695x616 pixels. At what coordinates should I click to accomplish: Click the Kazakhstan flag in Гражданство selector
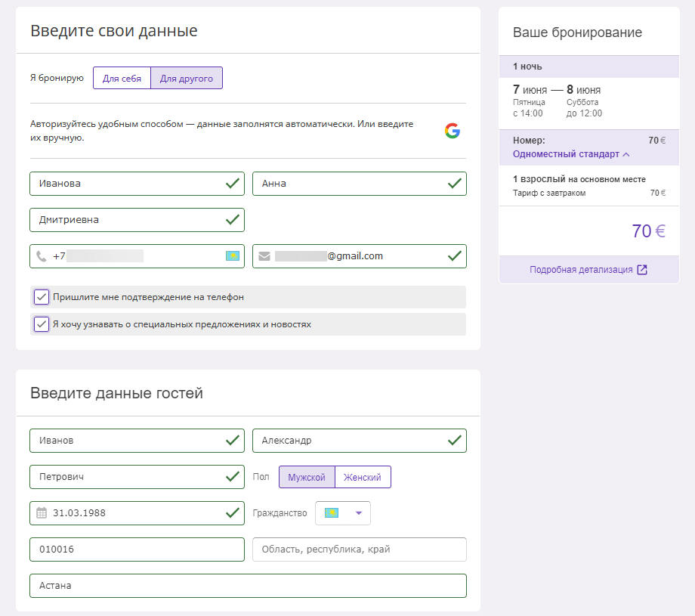point(332,513)
